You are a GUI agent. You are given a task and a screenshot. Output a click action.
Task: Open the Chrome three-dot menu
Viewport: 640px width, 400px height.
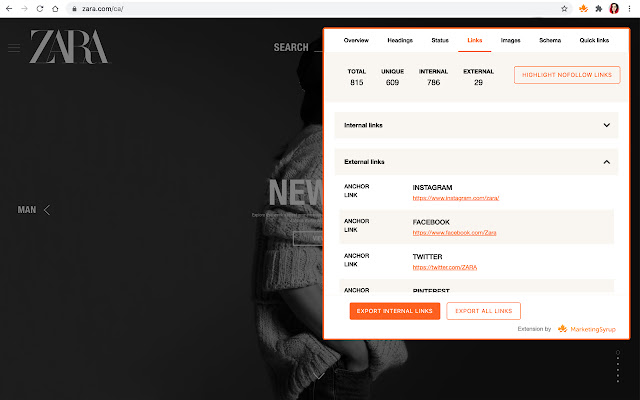pos(629,9)
